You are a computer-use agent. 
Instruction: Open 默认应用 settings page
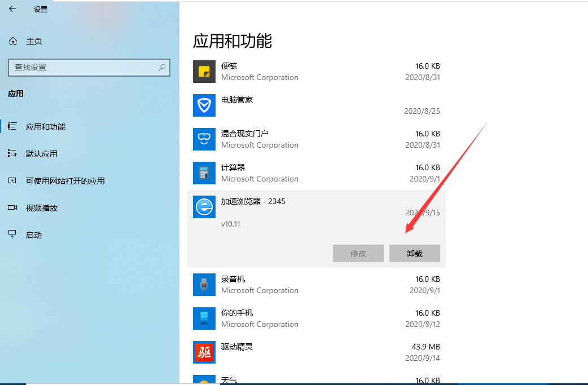pyautogui.click(x=41, y=154)
